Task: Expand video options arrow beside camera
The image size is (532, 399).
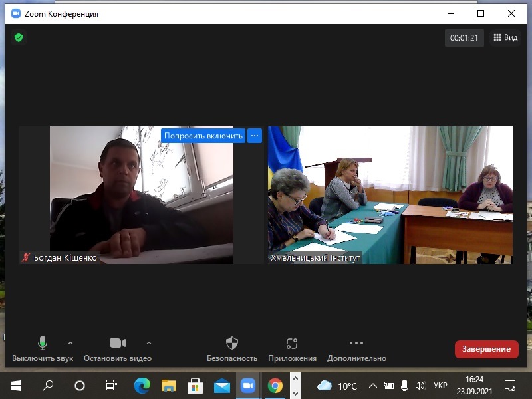Action: [x=149, y=343]
